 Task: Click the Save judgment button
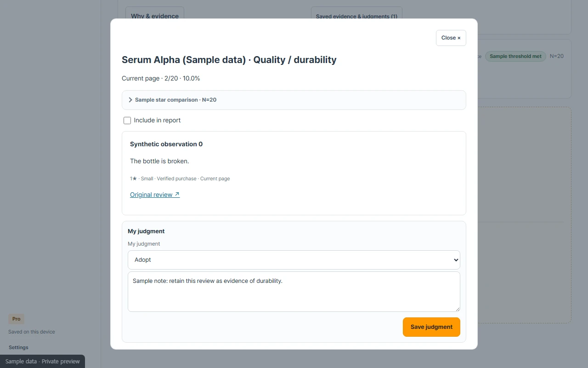[431, 327]
